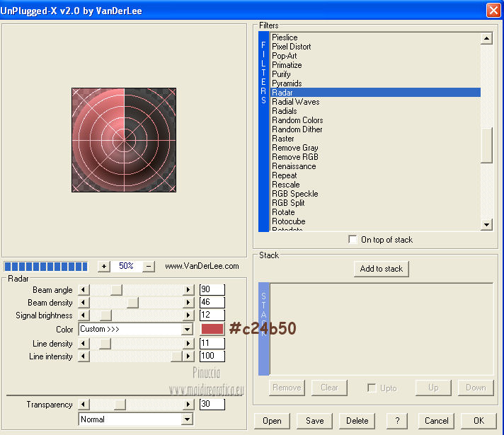
Task: Click the question mark help button
Action: pos(396,420)
